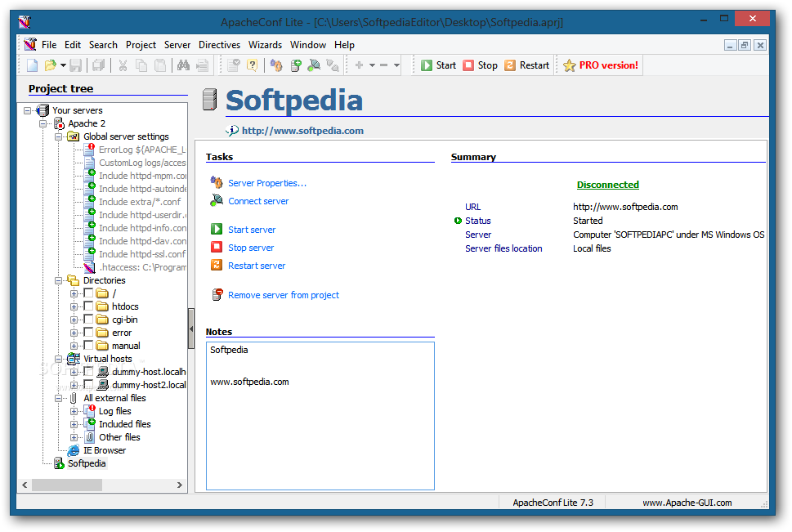The width and height of the screenshot is (792, 532).
Task: Click the plus add toolbar button
Action: [359, 65]
